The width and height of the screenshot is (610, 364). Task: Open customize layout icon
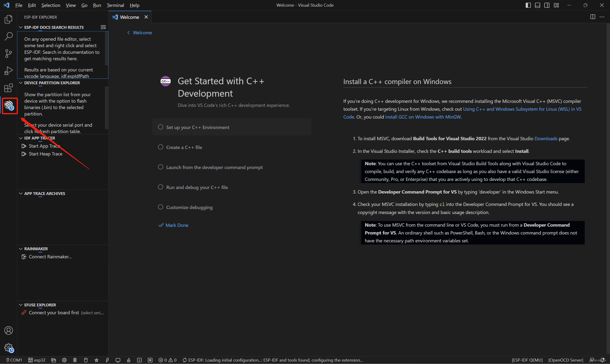point(556,5)
